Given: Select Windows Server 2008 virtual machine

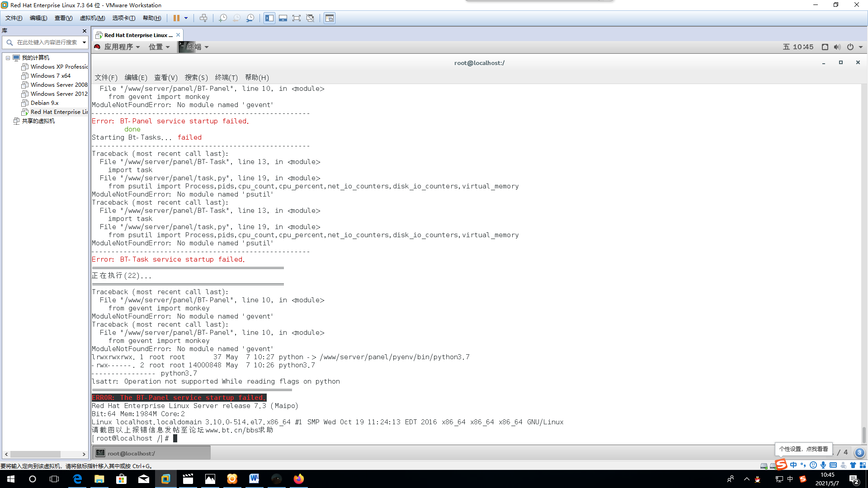Looking at the screenshot, I should point(55,85).
